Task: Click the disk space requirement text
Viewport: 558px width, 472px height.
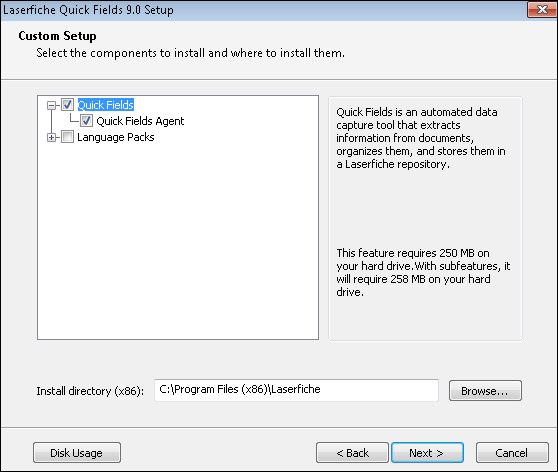Action: [x=423, y=272]
